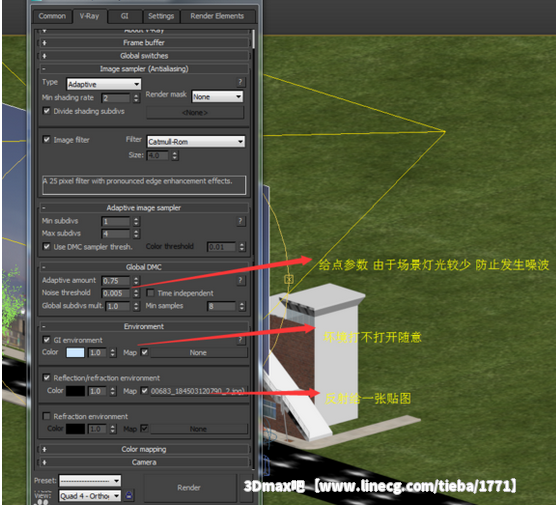The height and width of the screenshot is (505, 556).
Task: Click the GI environment map None button
Action: click(199, 353)
